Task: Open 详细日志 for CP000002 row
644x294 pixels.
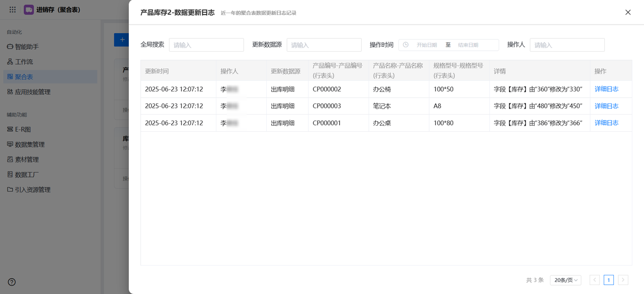Action: pyautogui.click(x=606, y=89)
